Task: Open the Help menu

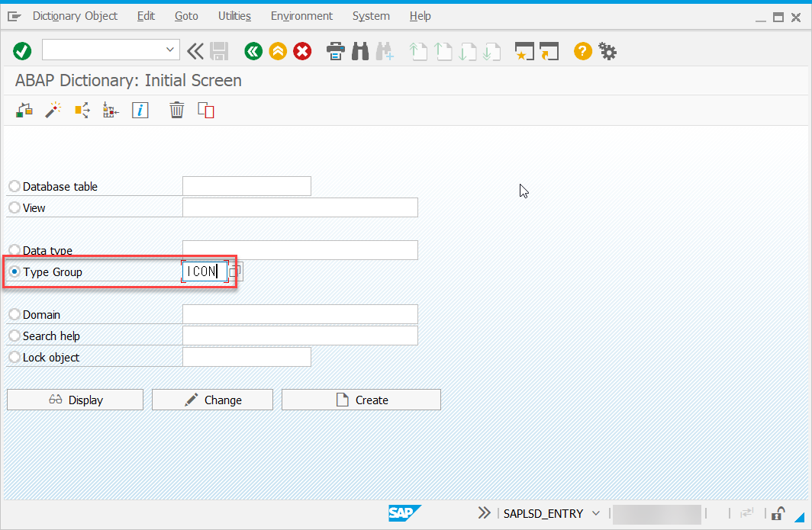Action: pos(420,16)
